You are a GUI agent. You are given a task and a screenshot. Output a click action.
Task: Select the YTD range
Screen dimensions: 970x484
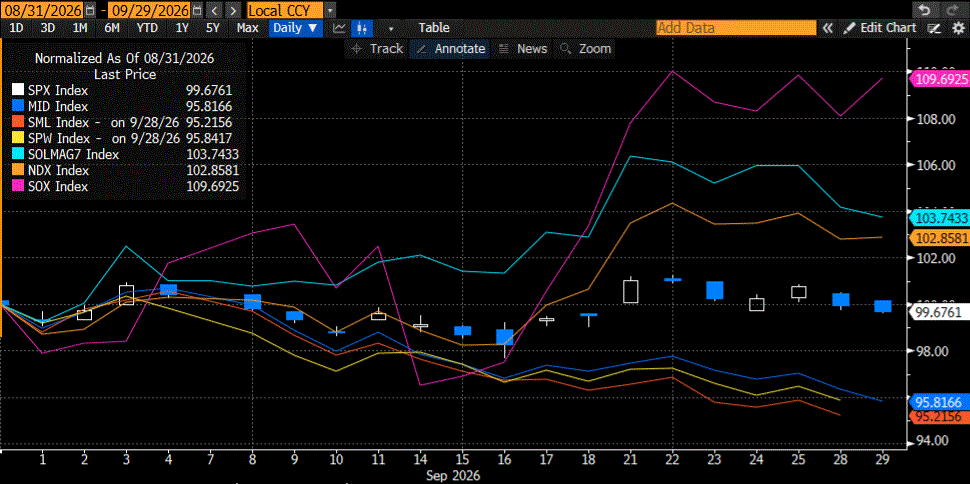pos(147,28)
